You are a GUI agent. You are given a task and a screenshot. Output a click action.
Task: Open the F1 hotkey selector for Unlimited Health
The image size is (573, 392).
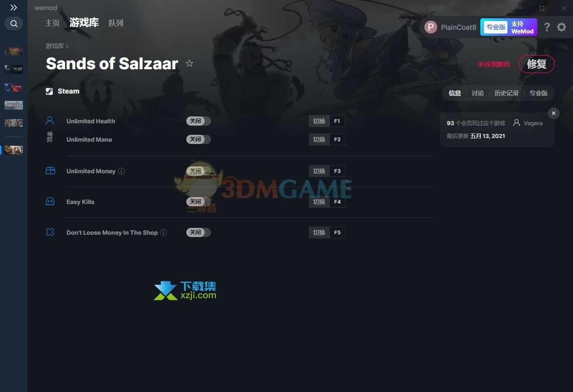click(337, 121)
